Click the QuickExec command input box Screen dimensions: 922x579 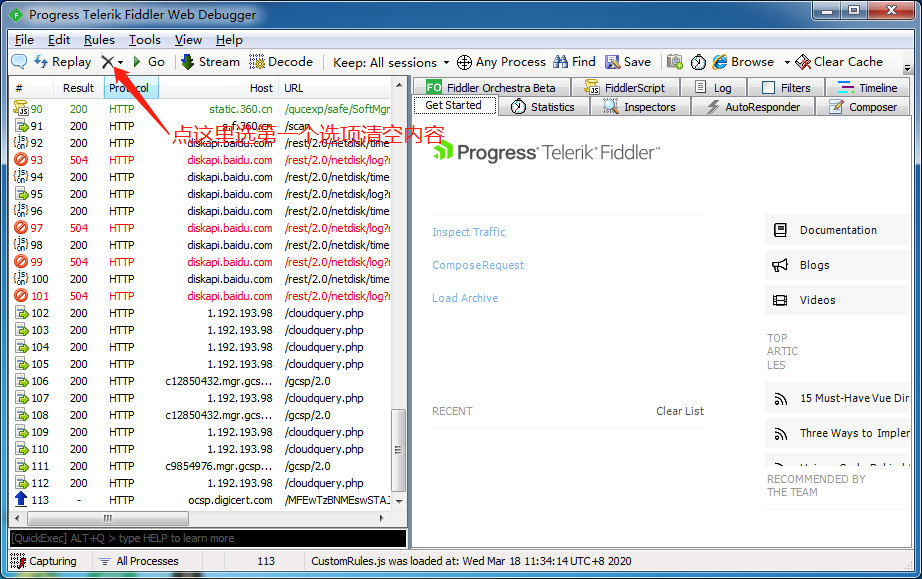208,538
